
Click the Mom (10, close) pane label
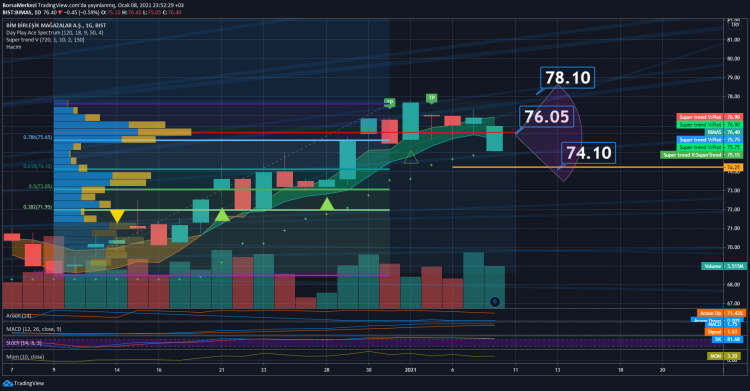(25, 357)
